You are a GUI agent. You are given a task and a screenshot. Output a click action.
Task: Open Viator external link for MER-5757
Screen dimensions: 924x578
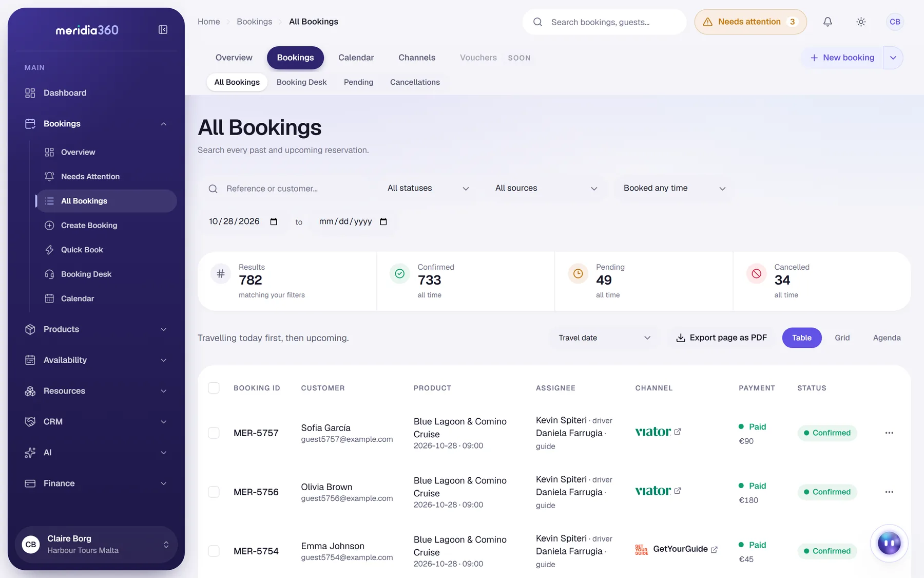[678, 432]
